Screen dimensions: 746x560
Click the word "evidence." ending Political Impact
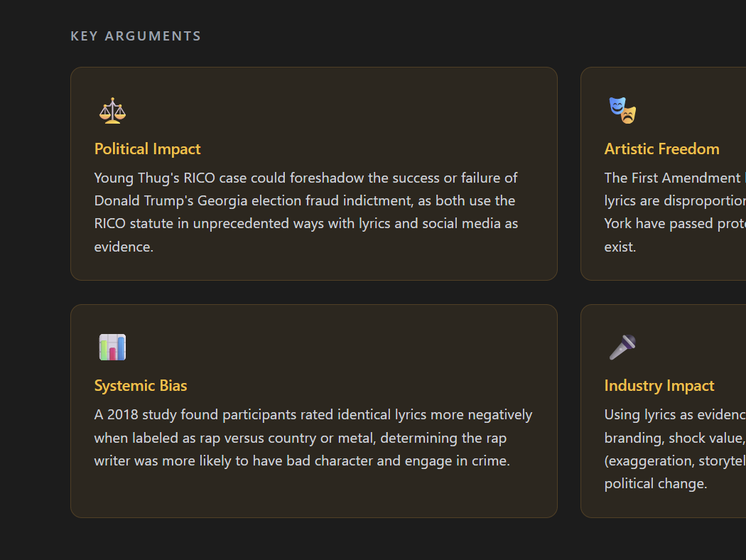pyautogui.click(x=124, y=247)
